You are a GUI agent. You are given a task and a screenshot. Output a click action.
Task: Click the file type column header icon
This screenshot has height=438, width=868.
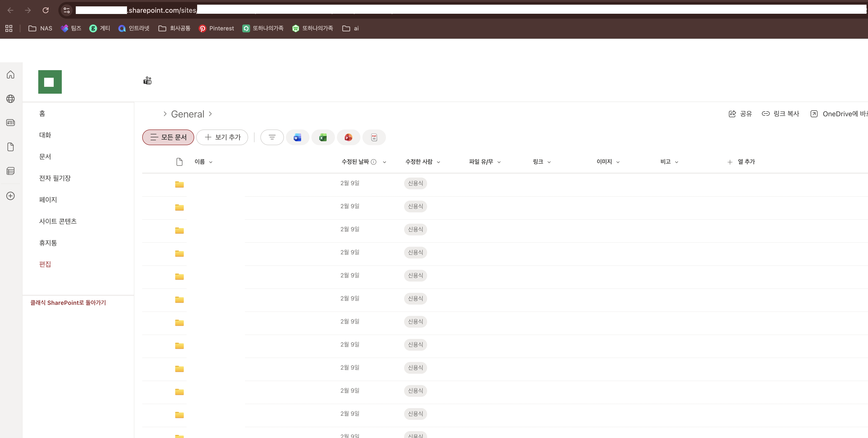179,162
